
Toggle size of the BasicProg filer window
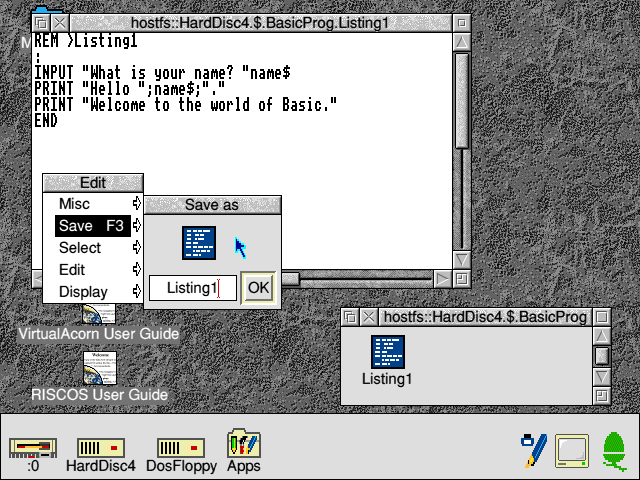click(x=602, y=317)
